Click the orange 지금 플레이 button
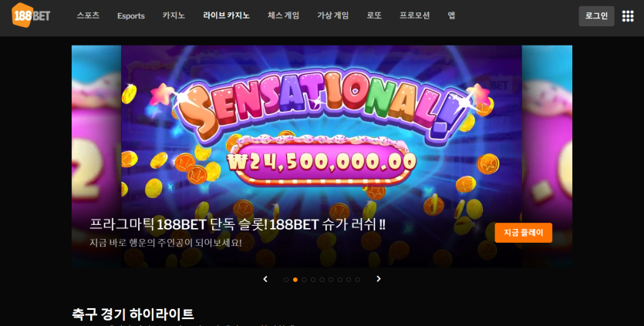Screen dimensions: 644x326 [523, 233]
